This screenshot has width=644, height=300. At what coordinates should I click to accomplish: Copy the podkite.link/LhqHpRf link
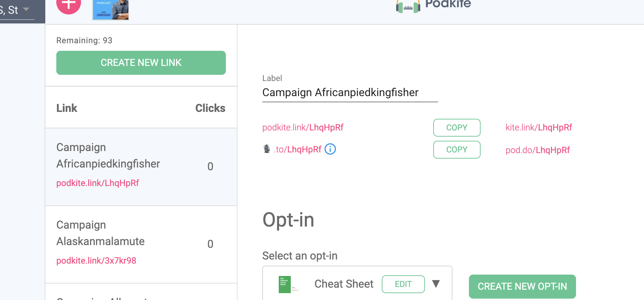[457, 127]
